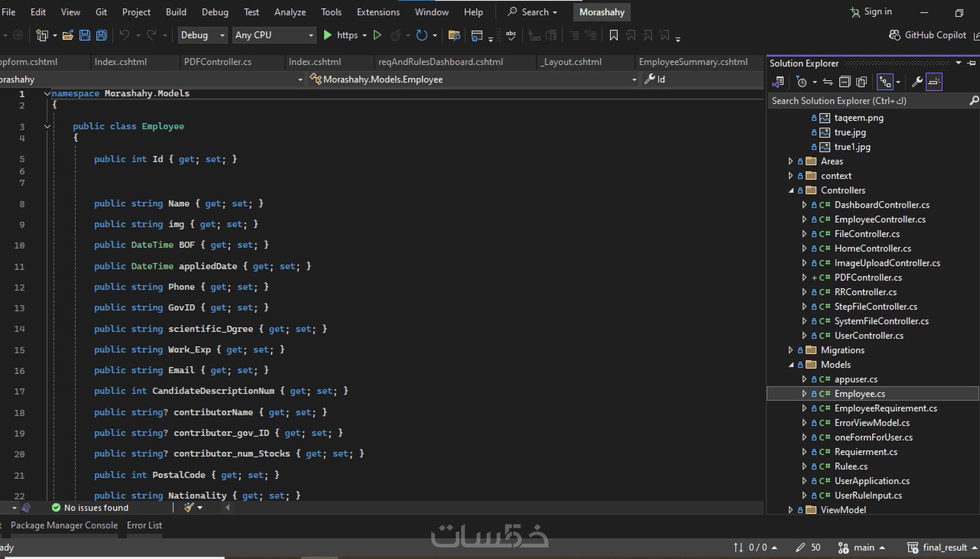Screen dimensions: 980x559
Task: Collapse the Controllers folder
Action: [790, 191]
